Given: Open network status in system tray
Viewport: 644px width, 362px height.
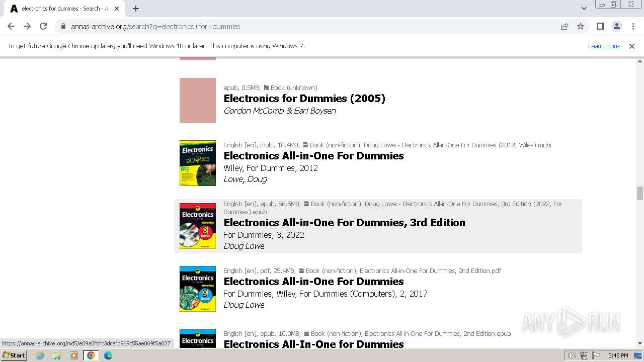Looking at the screenshot, I should point(584,355).
